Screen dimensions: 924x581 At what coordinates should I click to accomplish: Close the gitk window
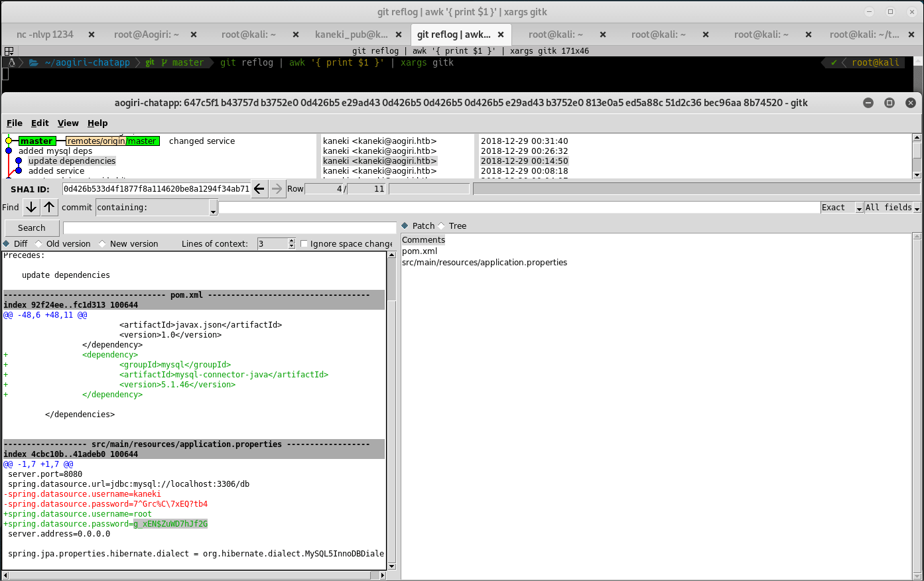click(x=911, y=103)
